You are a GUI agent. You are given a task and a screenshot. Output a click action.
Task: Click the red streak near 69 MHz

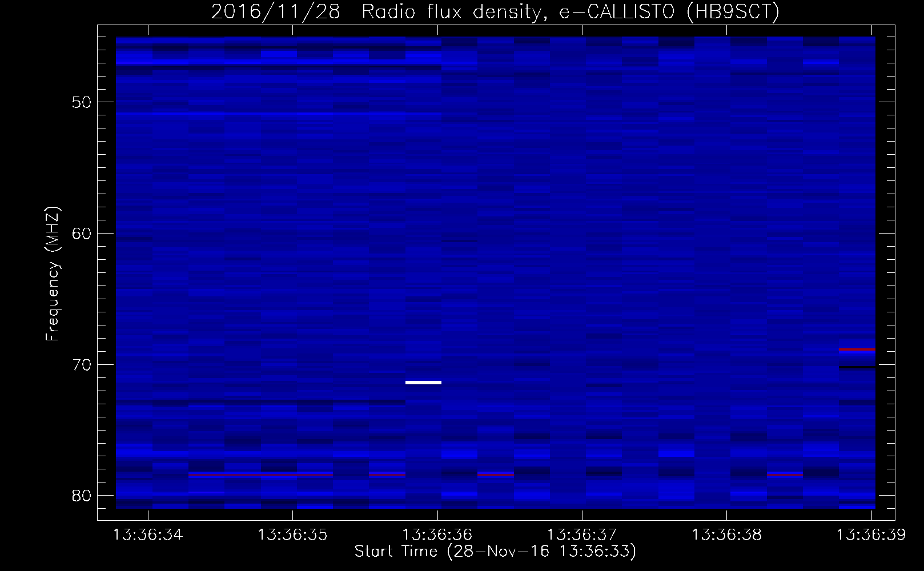click(857, 349)
